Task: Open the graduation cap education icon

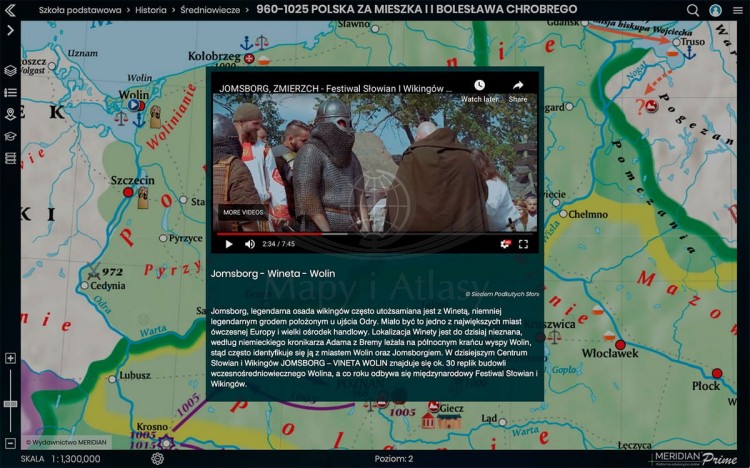Action: click(x=10, y=136)
